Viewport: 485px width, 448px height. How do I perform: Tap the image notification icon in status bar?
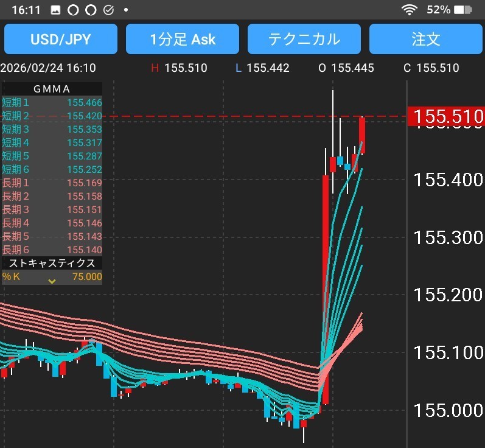click(55, 10)
